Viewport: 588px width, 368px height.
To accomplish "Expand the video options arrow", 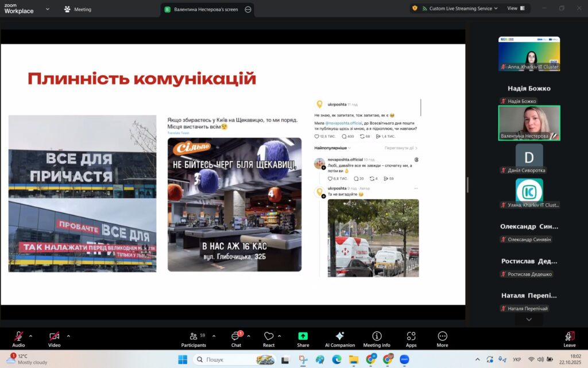I will (68, 336).
